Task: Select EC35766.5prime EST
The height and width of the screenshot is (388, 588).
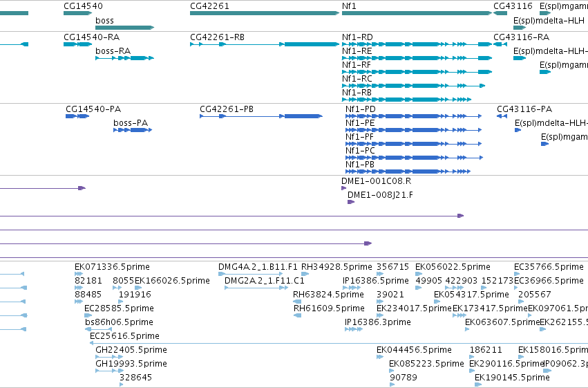Action: [517, 274]
